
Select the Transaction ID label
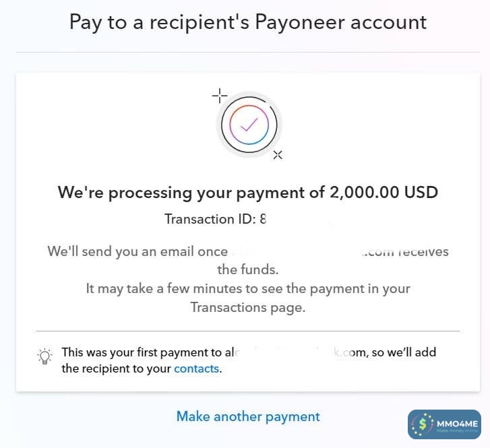[x=210, y=219]
